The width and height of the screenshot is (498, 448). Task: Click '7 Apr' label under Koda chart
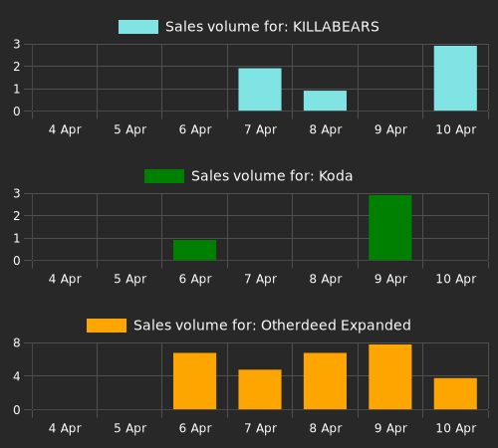[260, 279]
